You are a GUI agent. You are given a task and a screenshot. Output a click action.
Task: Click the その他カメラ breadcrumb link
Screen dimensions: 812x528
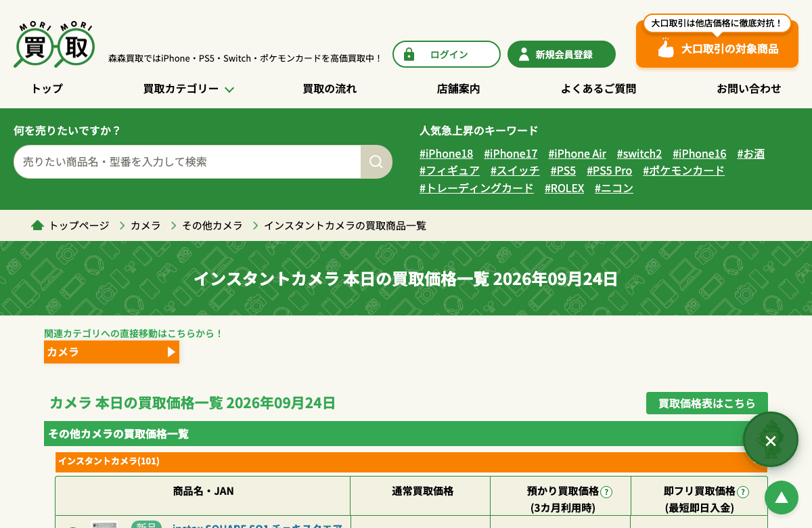pyautogui.click(x=212, y=225)
